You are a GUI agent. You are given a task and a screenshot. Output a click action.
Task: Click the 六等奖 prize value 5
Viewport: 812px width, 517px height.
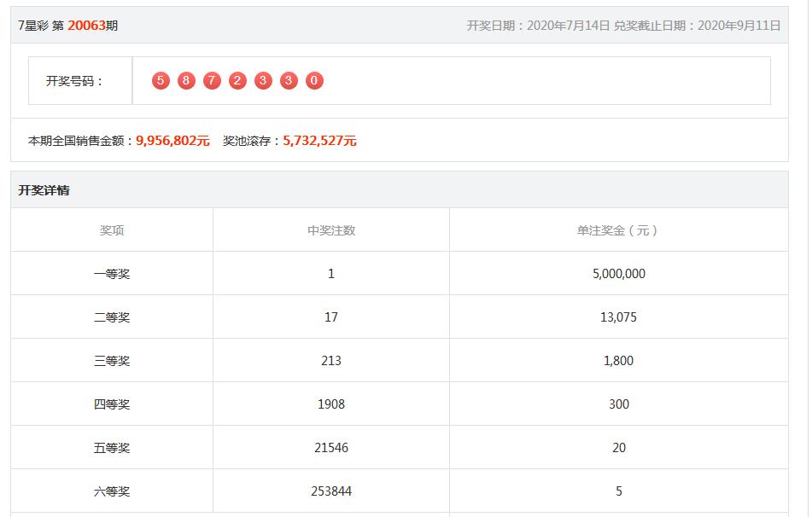pos(619,491)
